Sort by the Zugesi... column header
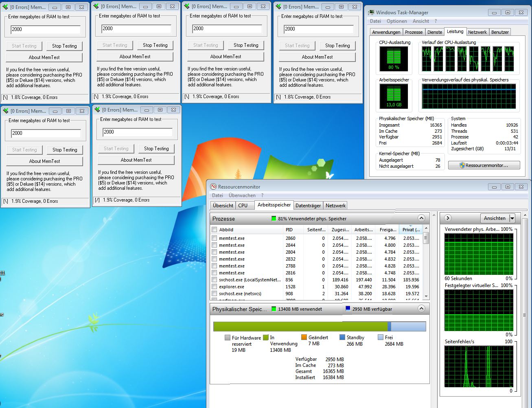The height and width of the screenshot is (408, 532). 339,230
